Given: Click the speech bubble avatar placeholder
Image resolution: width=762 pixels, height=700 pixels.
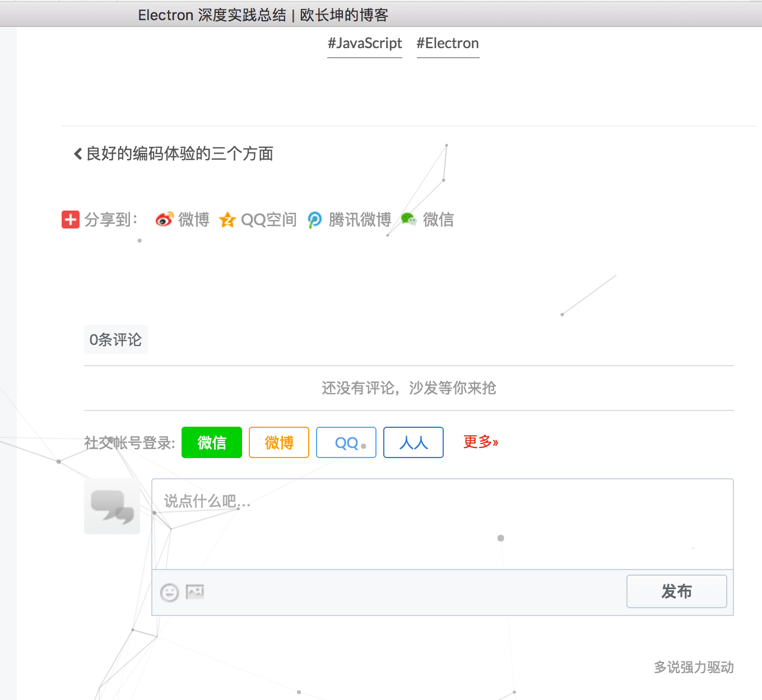Looking at the screenshot, I should (x=112, y=506).
